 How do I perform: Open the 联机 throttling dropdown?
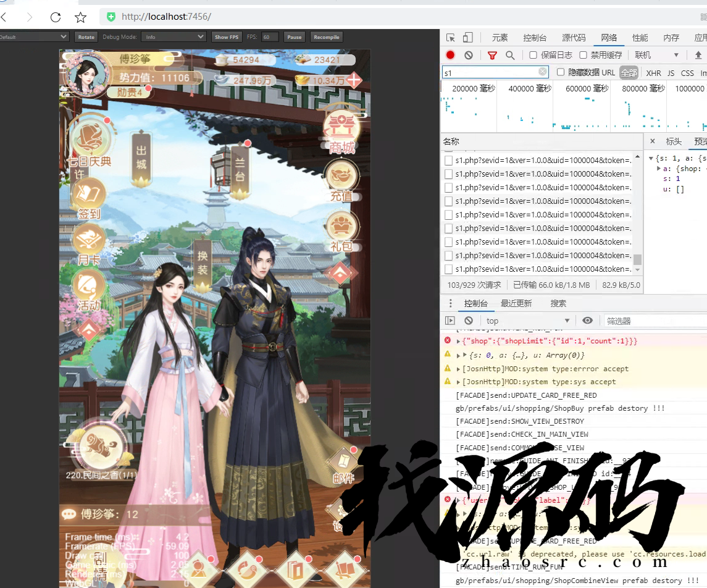point(656,55)
